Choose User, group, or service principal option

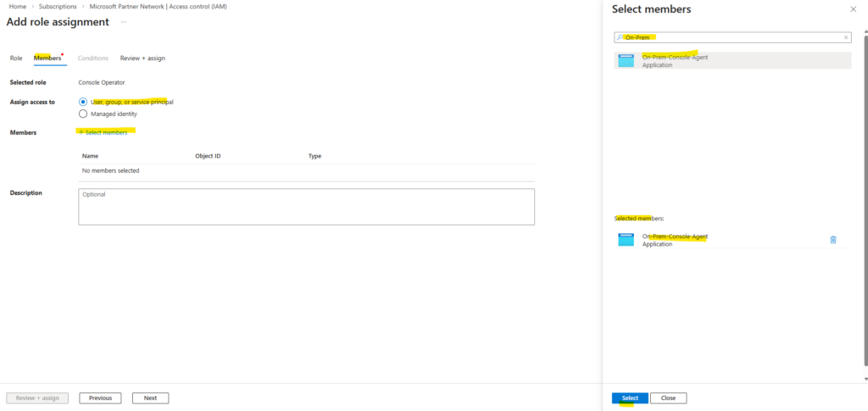click(83, 102)
